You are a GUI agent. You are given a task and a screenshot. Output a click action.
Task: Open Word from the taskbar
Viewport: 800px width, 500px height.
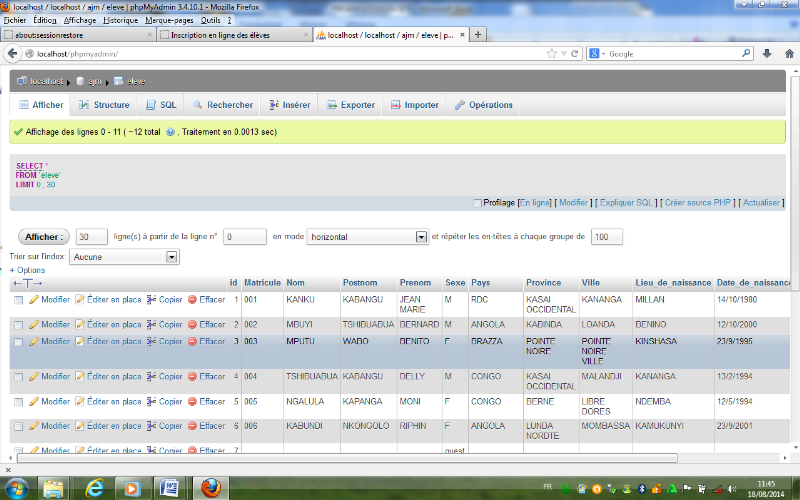point(169,488)
